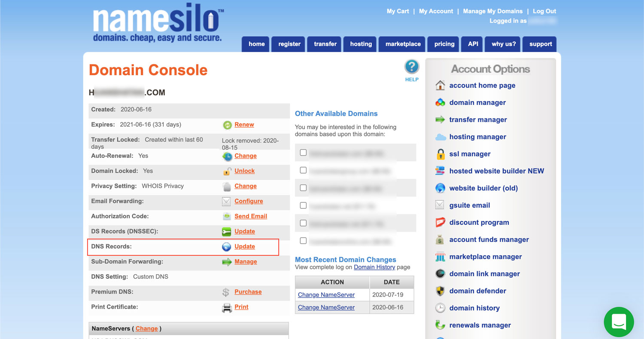Image resolution: width=644 pixels, height=339 pixels.
Task: Open the hosting navigation tab
Action: point(361,44)
